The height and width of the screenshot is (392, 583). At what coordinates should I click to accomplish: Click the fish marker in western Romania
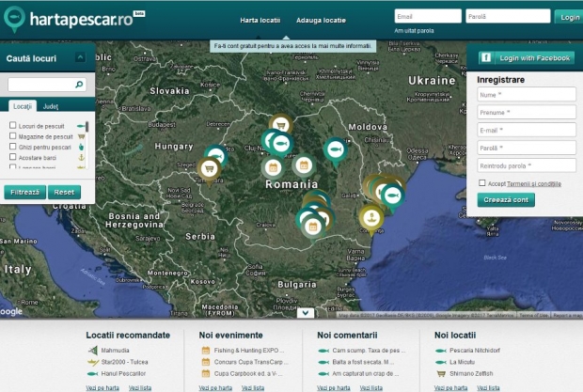[217, 154]
